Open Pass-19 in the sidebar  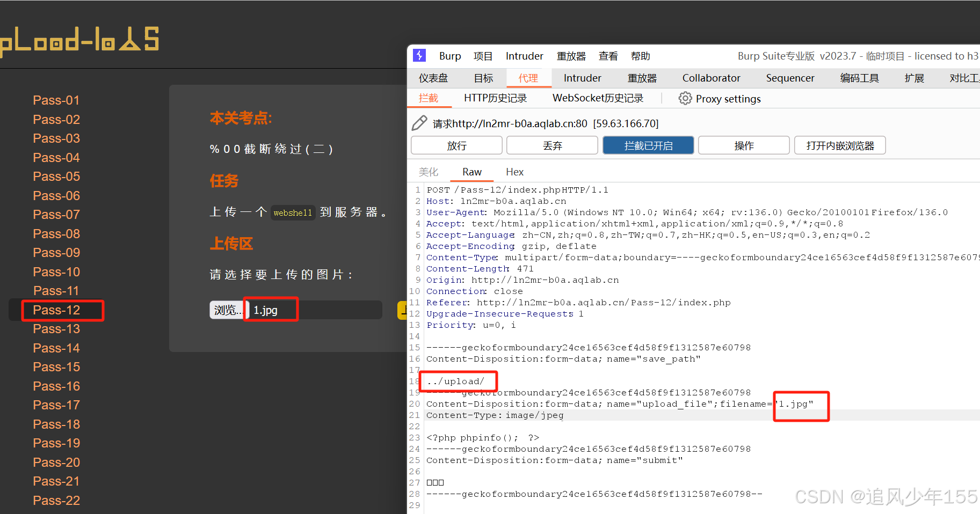[x=56, y=443]
